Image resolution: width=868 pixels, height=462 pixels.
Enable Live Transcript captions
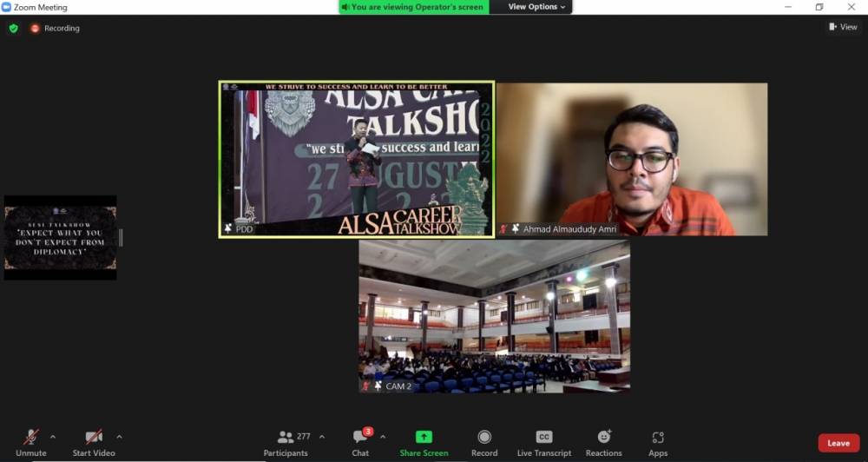[543, 443]
